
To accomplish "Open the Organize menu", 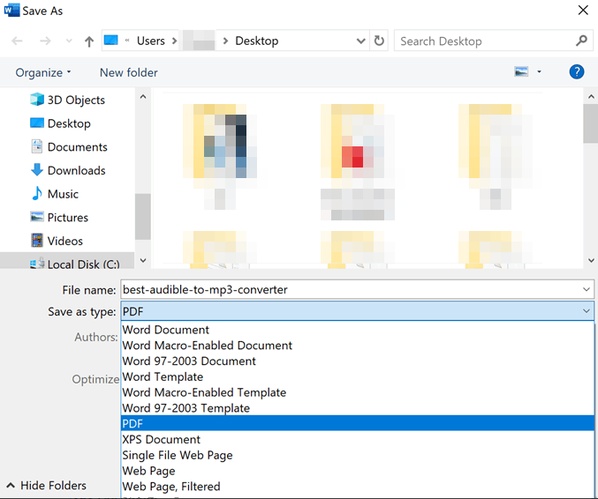I will pos(43,72).
